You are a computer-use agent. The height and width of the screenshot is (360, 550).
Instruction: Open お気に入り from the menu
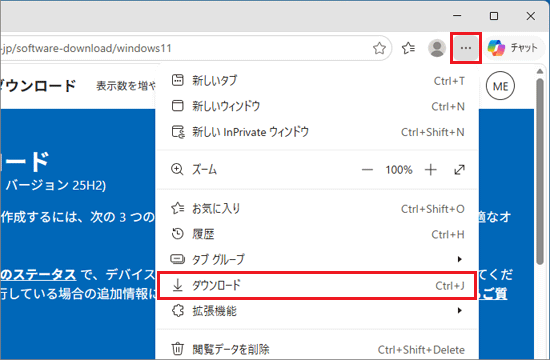coord(318,209)
